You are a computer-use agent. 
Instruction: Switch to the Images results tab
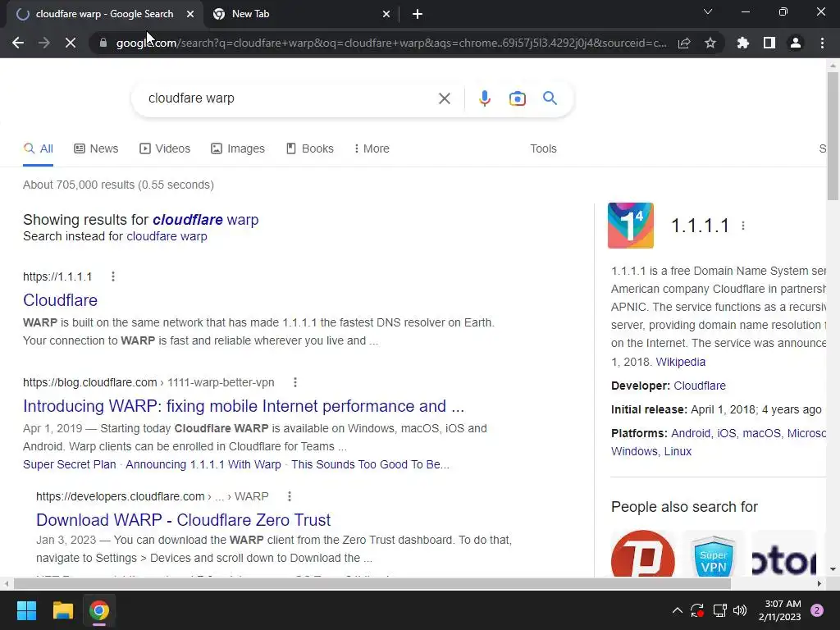tap(238, 148)
